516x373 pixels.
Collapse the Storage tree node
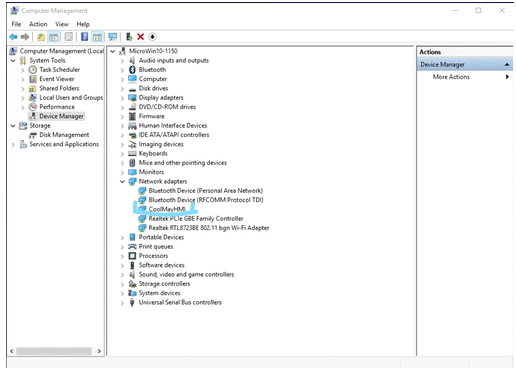tap(13, 126)
